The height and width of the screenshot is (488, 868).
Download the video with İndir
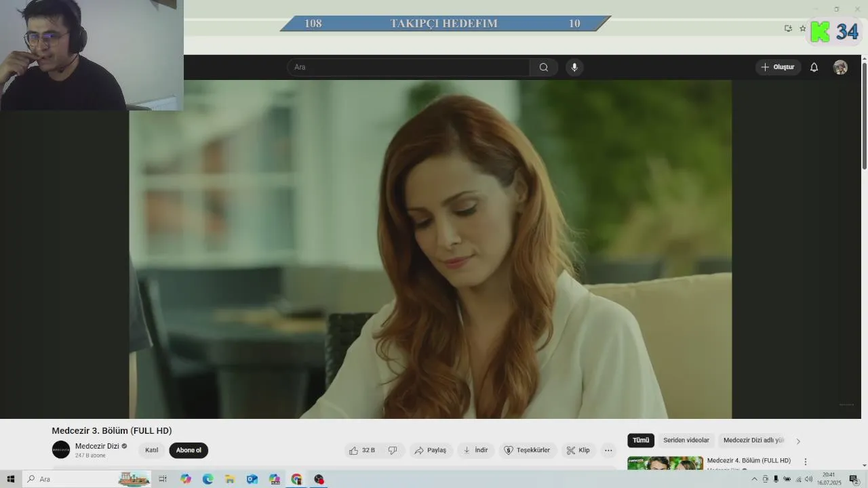475,450
